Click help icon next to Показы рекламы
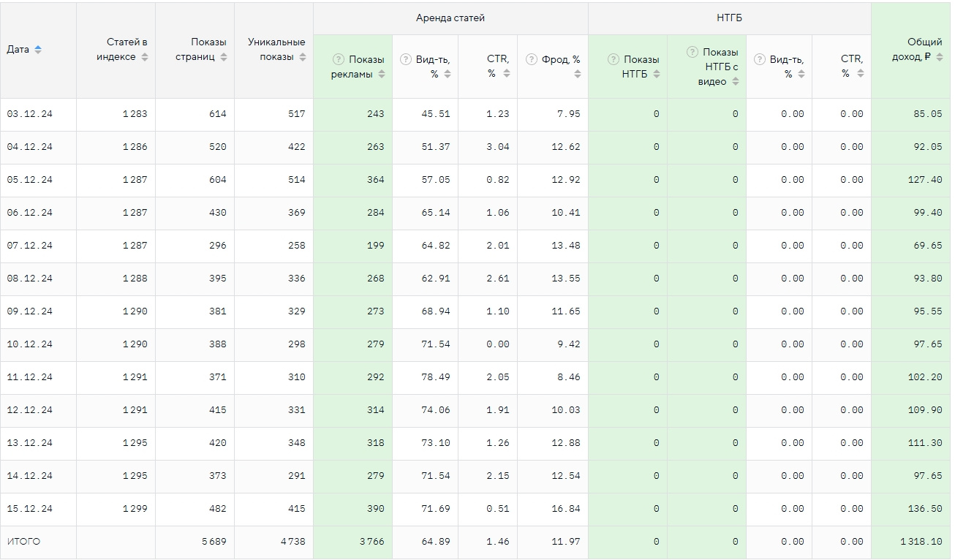 point(338,59)
